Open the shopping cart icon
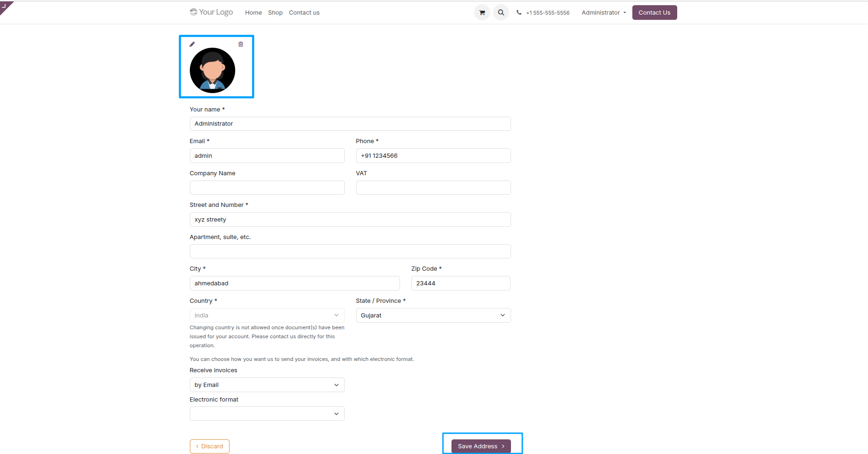Screen dimensions: 868x454 pos(481,12)
